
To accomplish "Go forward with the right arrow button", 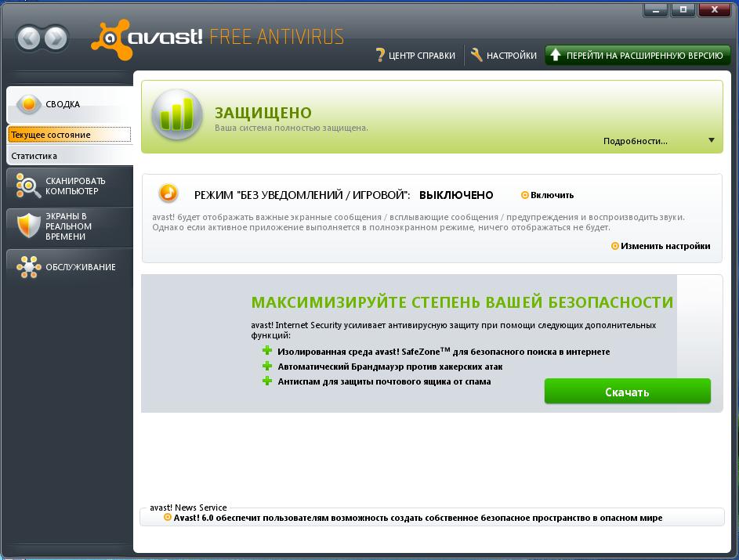I will pos(56,38).
